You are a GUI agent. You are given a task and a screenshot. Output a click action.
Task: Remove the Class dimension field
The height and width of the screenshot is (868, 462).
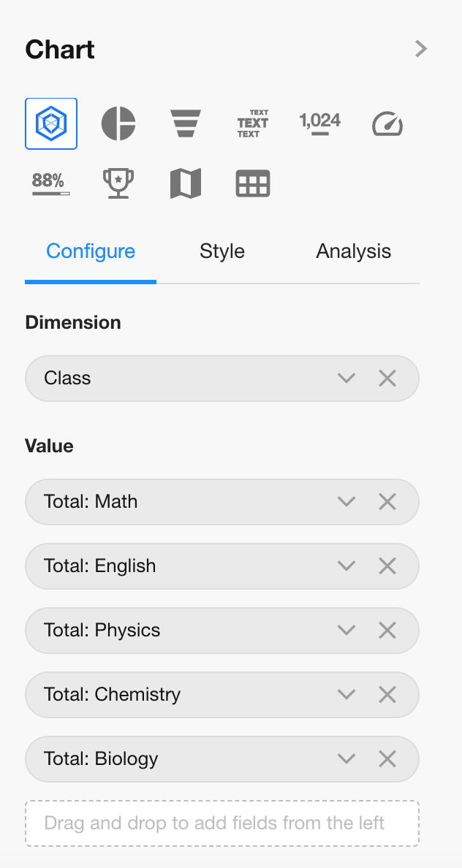(x=387, y=378)
